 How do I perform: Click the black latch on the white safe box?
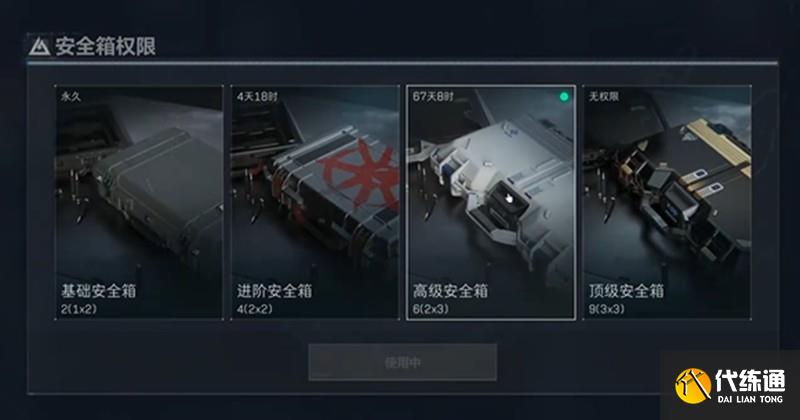(x=507, y=199)
